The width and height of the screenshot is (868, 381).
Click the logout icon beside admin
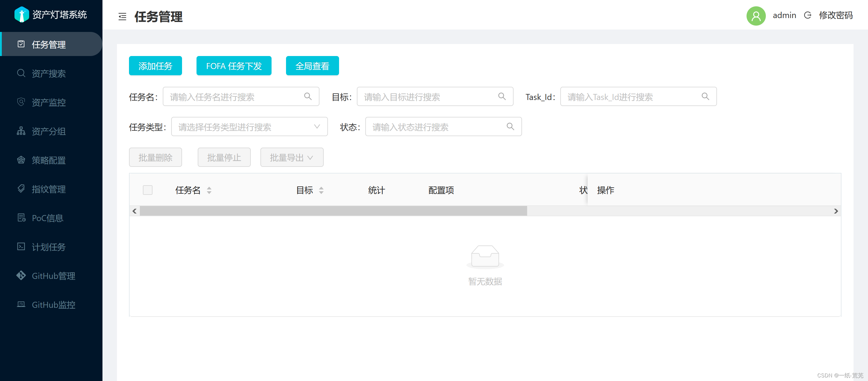(807, 15)
